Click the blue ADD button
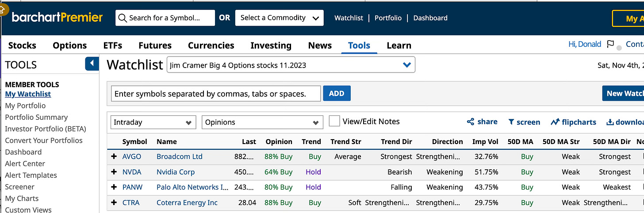The height and width of the screenshot is (213, 644). [x=337, y=94]
